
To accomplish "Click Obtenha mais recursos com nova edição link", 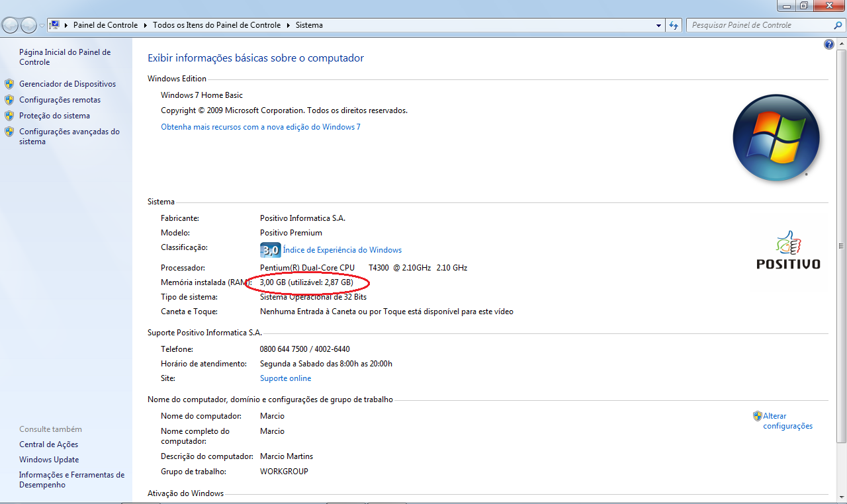I will (261, 127).
